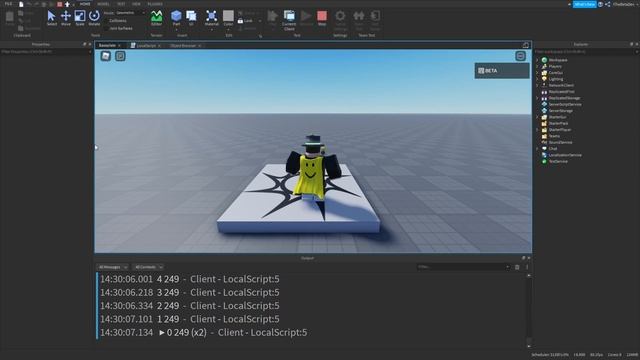Viewport: 640px width, 360px height.
Task: Open the TEST ribbon tab
Action: pyautogui.click(x=121, y=4)
